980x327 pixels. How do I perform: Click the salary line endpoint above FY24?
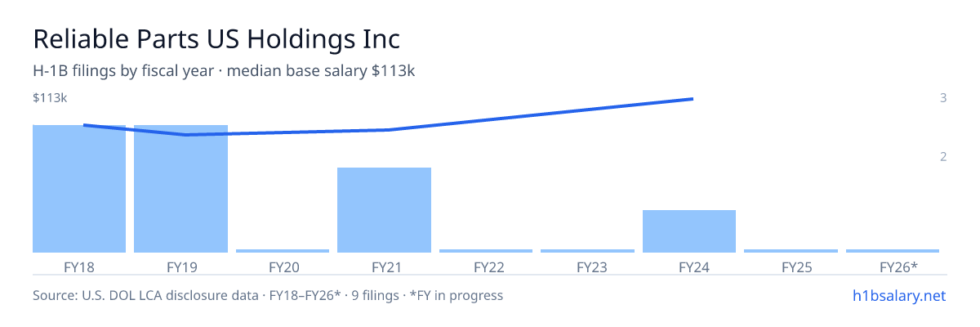click(692, 99)
